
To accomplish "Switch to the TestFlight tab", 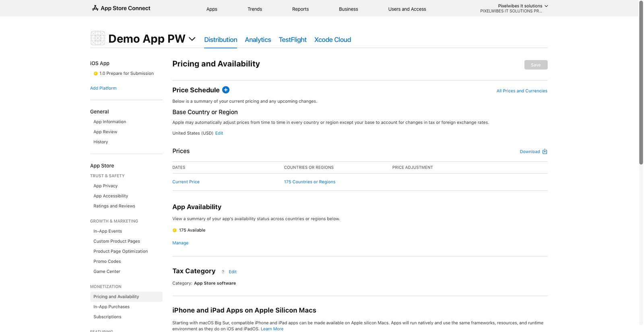I will pyautogui.click(x=293, y=39).
